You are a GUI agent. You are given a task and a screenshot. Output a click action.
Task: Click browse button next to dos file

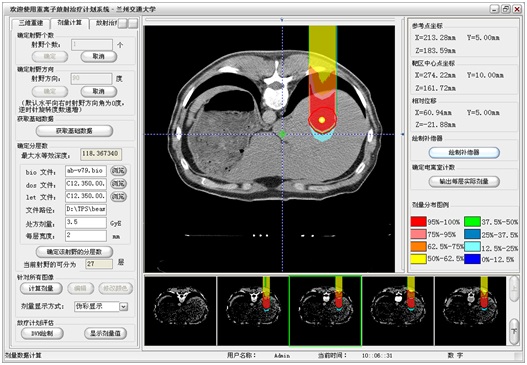[118, 184]
